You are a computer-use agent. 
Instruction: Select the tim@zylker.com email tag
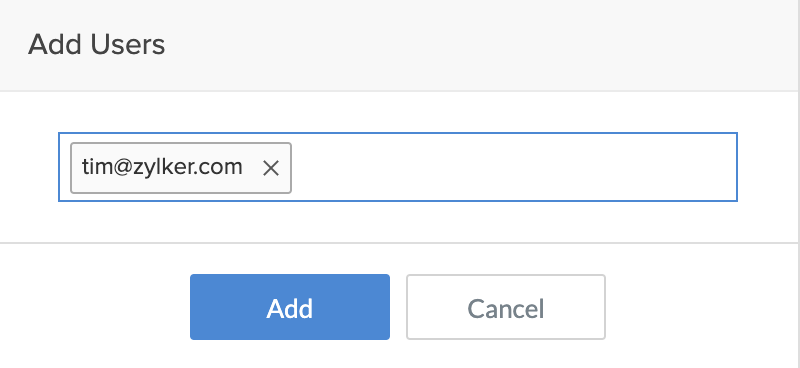181,168
